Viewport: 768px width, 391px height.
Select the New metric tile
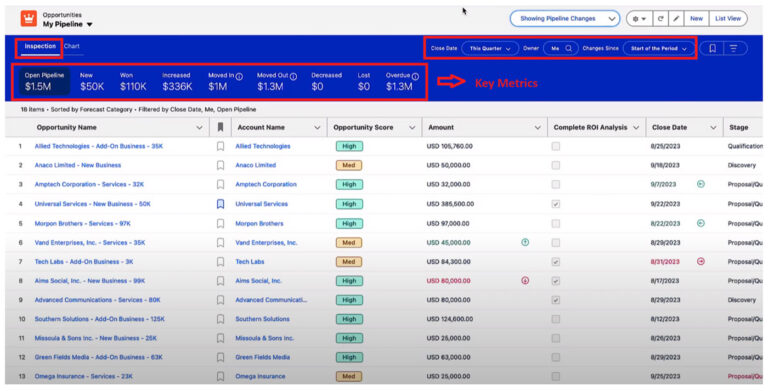[92, 82]
